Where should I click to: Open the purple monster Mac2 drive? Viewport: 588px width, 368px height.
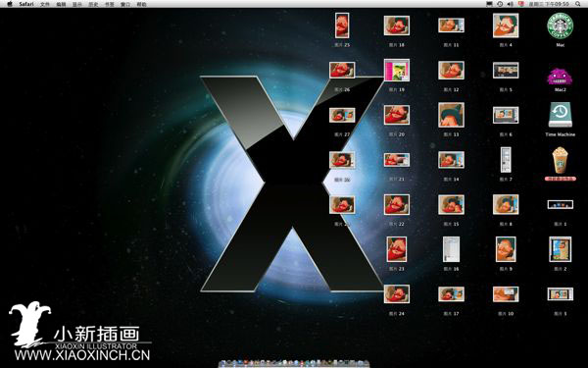click(x=560, y=77)
